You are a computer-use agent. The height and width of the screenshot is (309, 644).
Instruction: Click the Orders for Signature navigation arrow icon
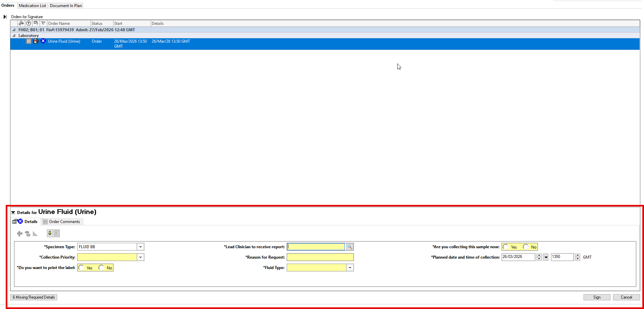5,17
